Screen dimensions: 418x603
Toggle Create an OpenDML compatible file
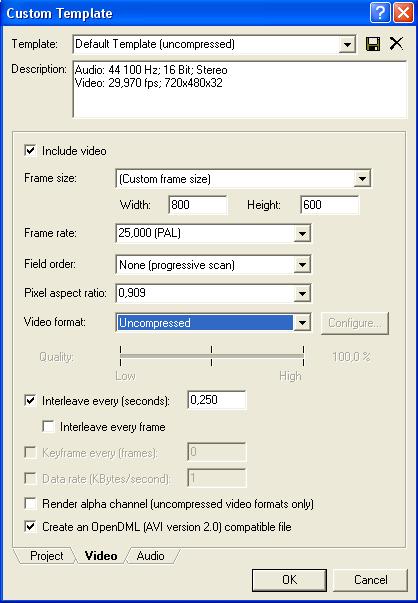tap(30, 526)
